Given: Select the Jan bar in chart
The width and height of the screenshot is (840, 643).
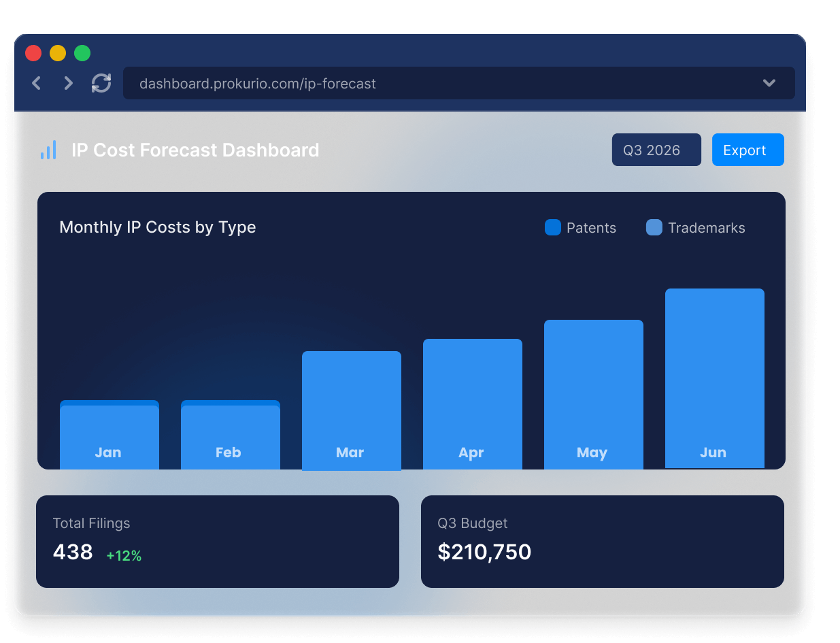Looking at the screenshot, I should point(110,435).
